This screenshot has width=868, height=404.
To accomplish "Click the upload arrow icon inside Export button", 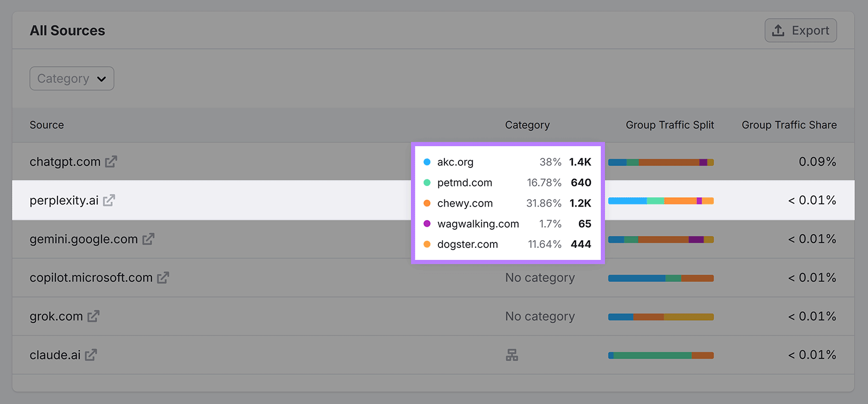I will pos(778,30).
